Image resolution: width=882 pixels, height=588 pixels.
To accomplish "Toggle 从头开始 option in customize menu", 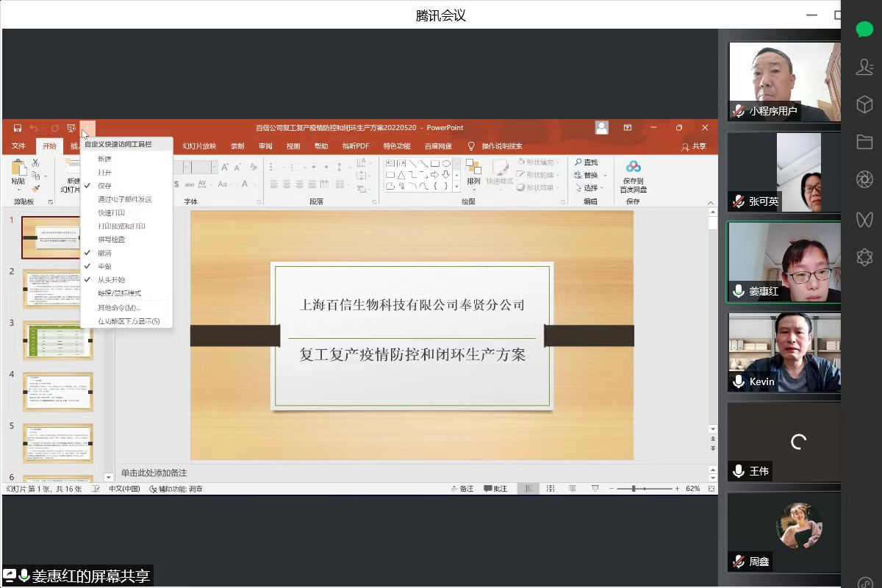I will [112, 279].
